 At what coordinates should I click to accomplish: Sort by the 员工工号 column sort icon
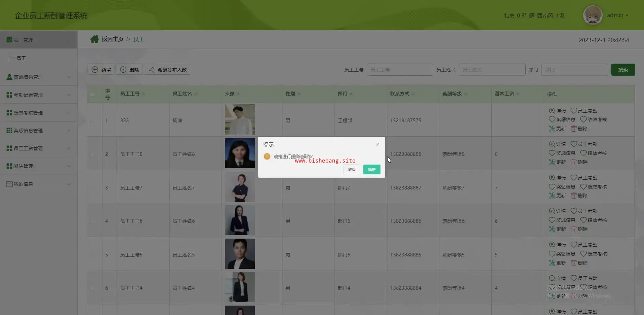pyautogui.click(x=144, y=94)
